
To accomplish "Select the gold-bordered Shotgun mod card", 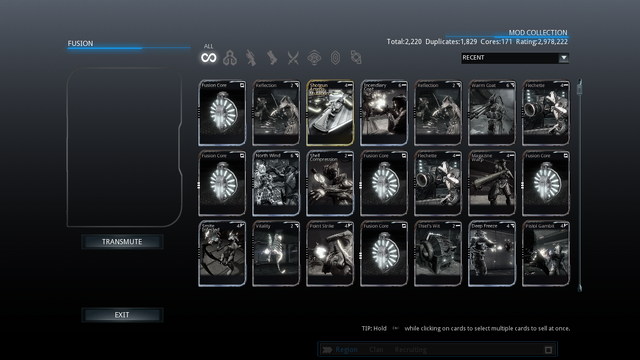I will click(x=330, y=113).
